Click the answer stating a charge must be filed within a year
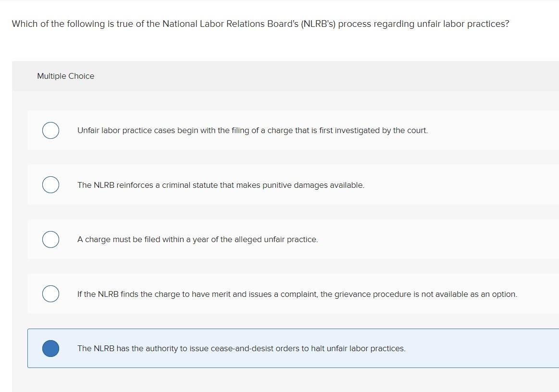Image resolution: width=559 pixels, height=392 pixels. 198,239
